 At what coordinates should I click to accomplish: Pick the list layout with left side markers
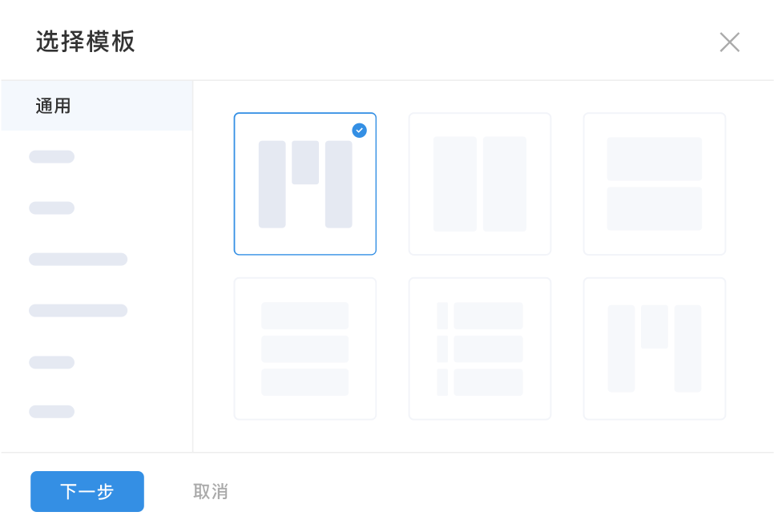point(479,349)
